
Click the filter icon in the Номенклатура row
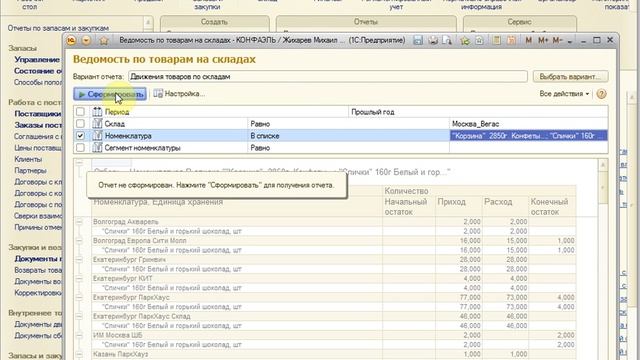click(x=97, y=136)
